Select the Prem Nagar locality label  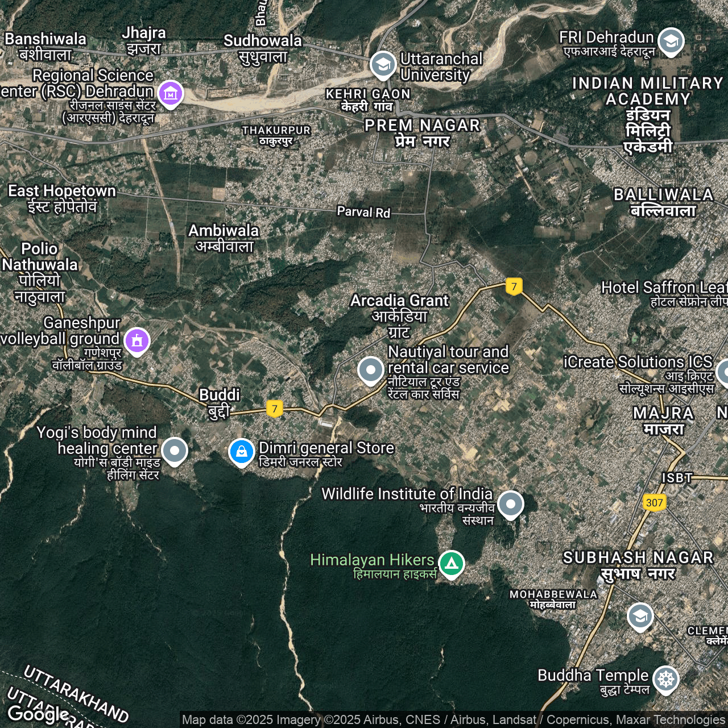[422, 133]
